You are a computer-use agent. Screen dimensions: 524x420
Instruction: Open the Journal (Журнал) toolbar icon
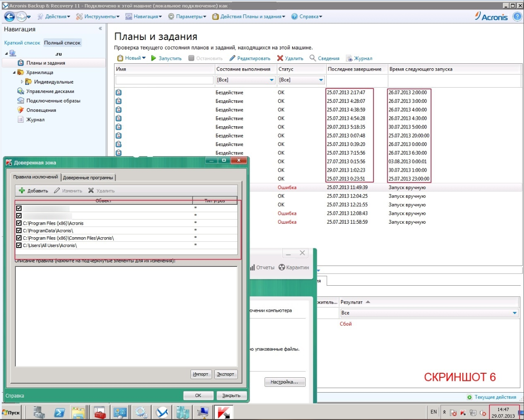click(x=349, y=58)
